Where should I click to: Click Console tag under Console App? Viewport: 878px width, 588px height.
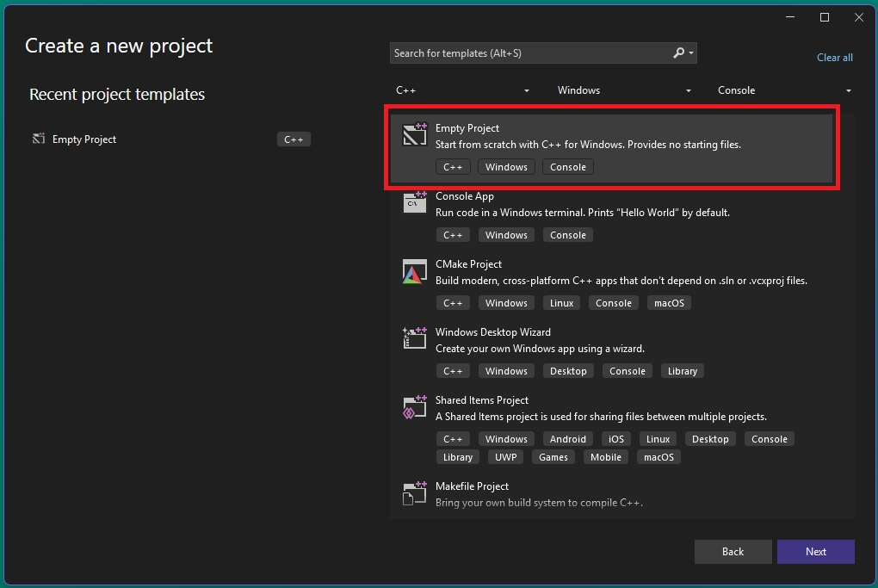tap(567, 235)
